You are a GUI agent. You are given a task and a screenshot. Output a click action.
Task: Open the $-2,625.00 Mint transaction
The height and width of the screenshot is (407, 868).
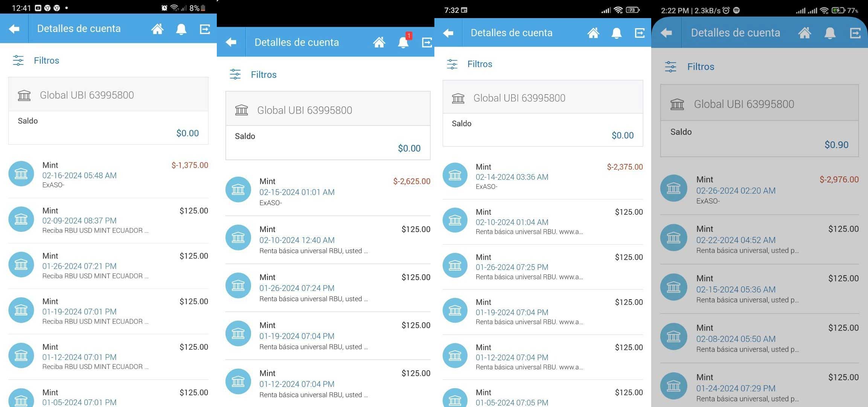pyautogui.click(x=327, y=191)
